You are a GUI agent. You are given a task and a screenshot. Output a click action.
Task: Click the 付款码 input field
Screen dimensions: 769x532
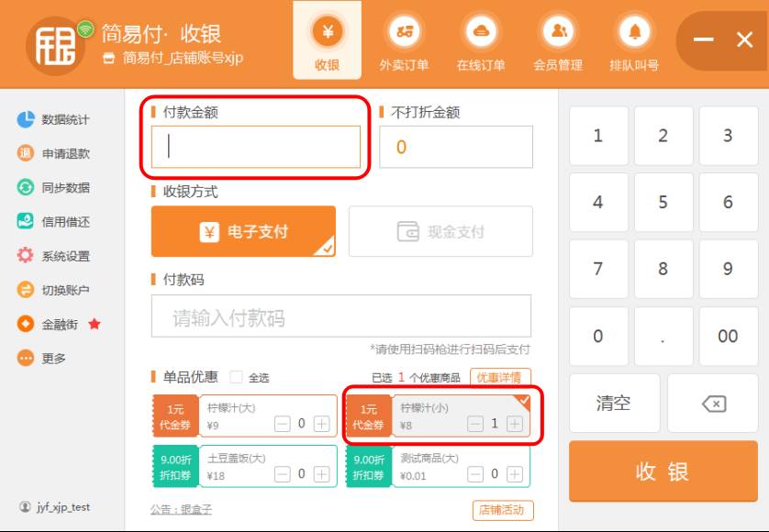coord(341,317)
